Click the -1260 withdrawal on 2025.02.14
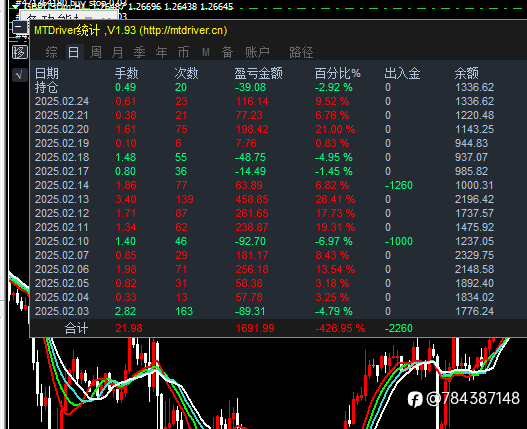Viewport: 527px width, 429px height. pos(399,185)
